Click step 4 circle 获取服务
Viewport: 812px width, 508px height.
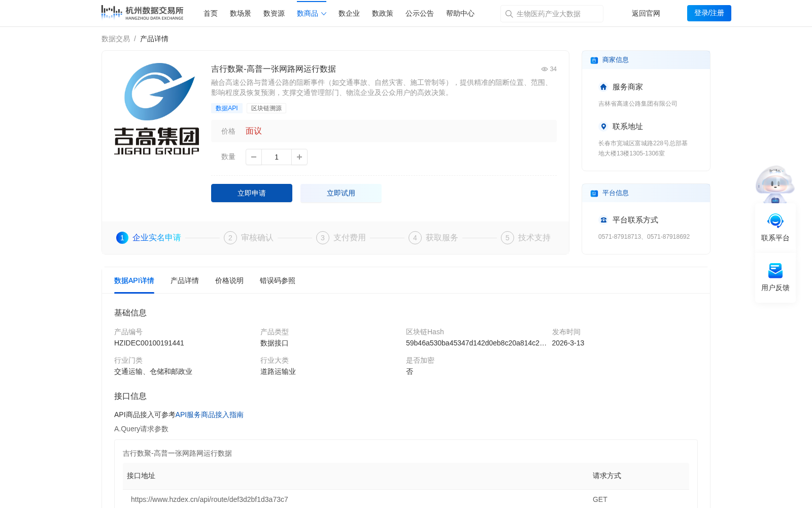[415, 238]
